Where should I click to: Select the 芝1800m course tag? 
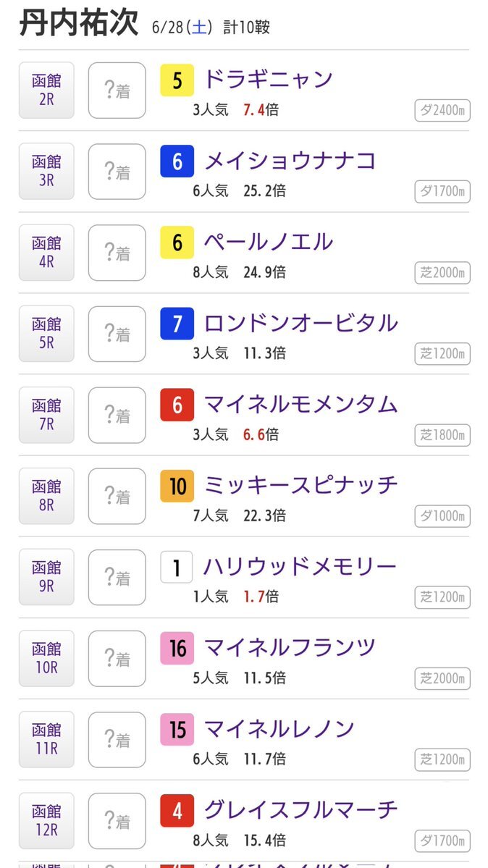(442, 435)
